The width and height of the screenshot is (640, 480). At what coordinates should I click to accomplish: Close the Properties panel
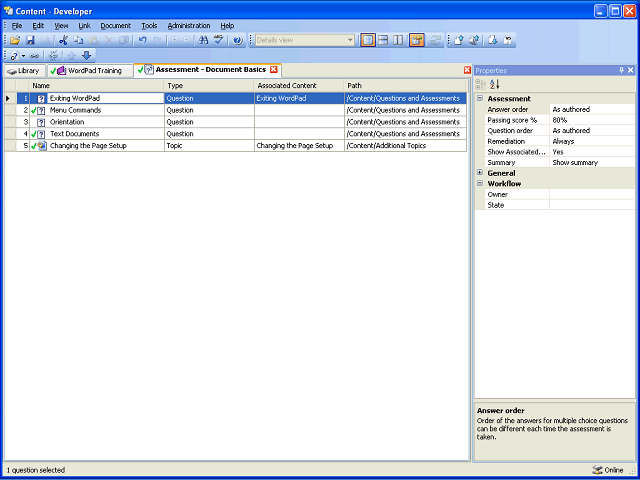pos(631,70)
